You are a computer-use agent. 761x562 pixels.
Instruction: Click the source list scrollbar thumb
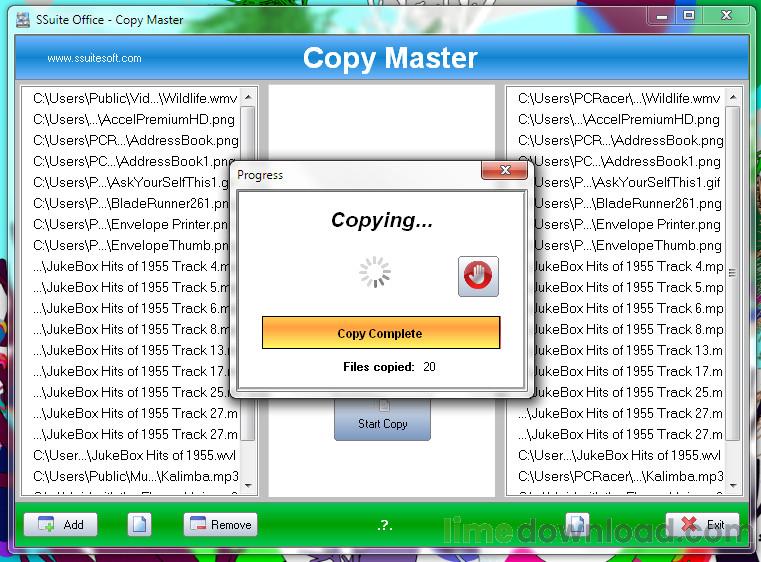[248, 274]
